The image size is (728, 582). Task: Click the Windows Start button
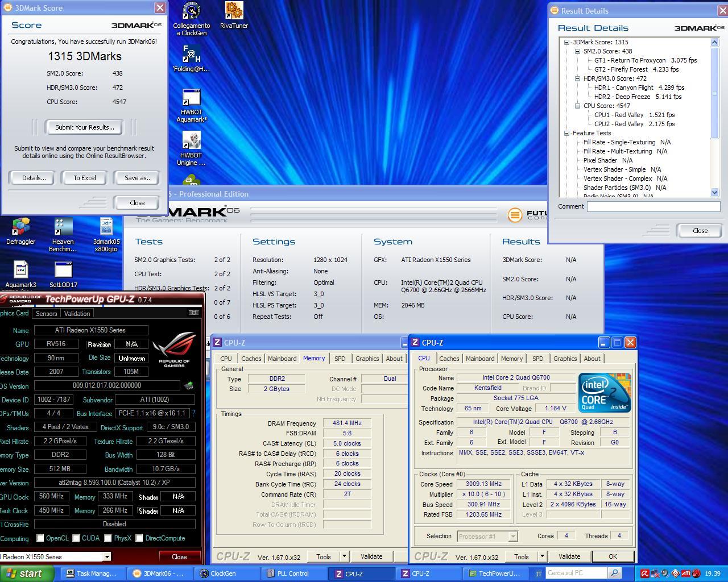(x=27, y=573)
